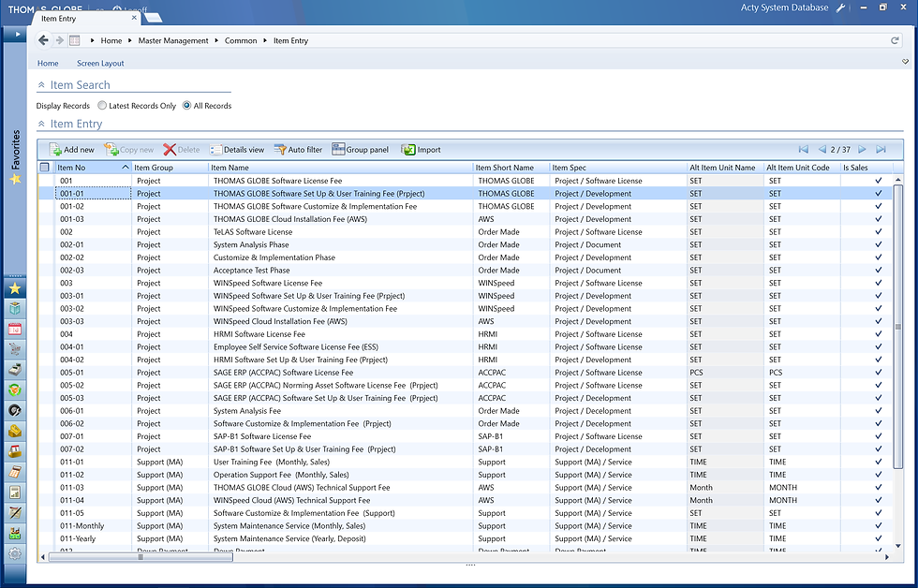Jump to the last page of records
918x588 pixels.
point(881,150)
